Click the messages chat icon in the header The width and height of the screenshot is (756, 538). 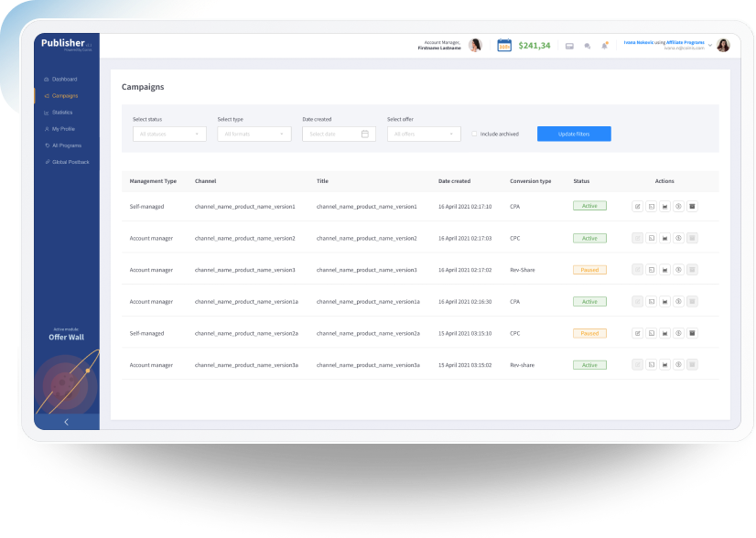click(587, 46)
